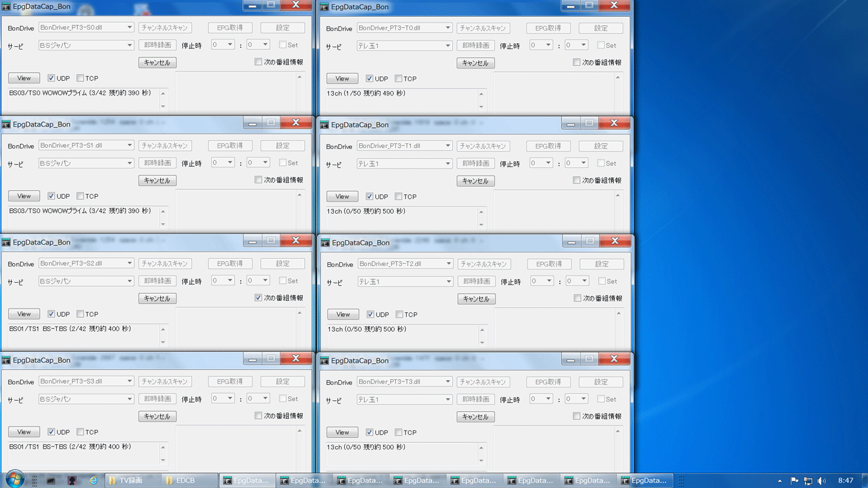
Task: Switch to the EDCB window via taskbar
Action: [185, 480]
